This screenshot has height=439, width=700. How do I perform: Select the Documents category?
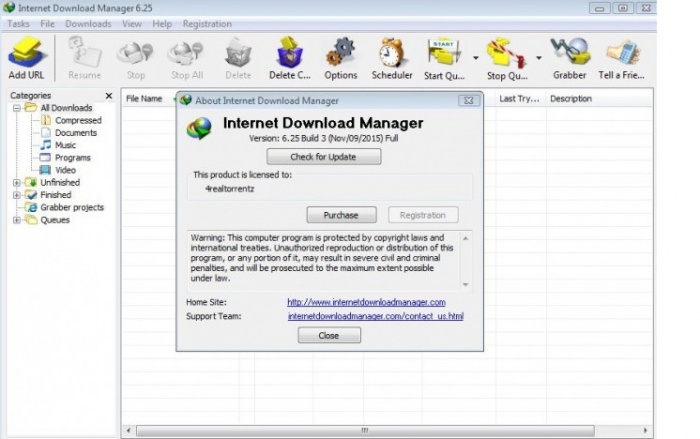(75, 133)
